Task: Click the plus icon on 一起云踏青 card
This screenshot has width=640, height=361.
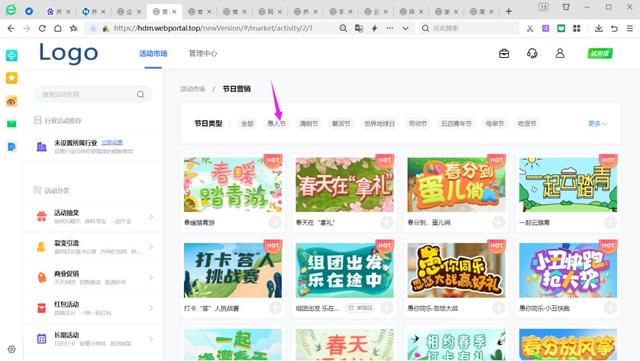Action: coord(610,222)
